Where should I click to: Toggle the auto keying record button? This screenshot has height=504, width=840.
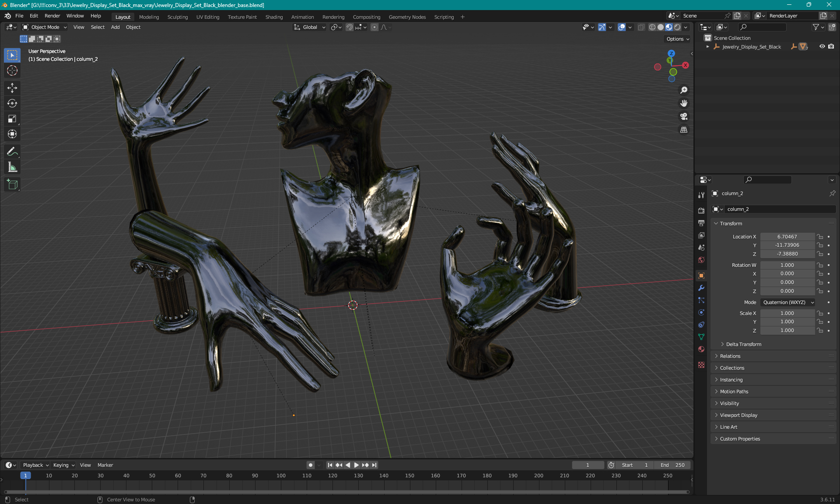click(310, 465)
